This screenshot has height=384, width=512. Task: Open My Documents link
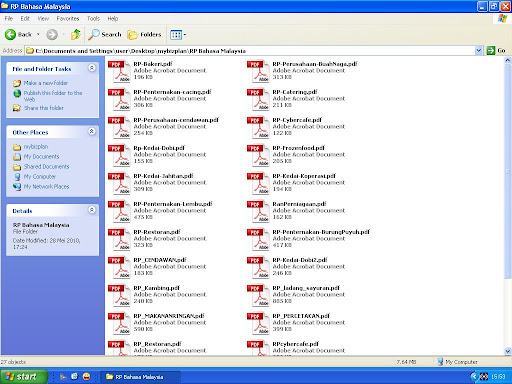[x=41, y=157]
